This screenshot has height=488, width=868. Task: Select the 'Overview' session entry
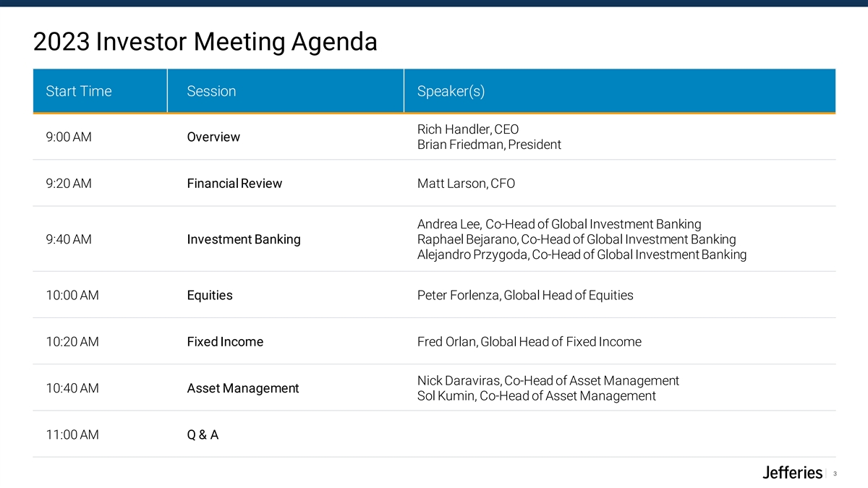click(x=213, y=137)
